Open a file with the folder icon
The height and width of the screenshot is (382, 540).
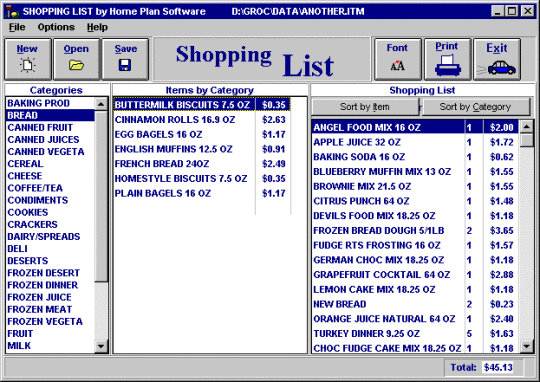(x=76, y=65)
